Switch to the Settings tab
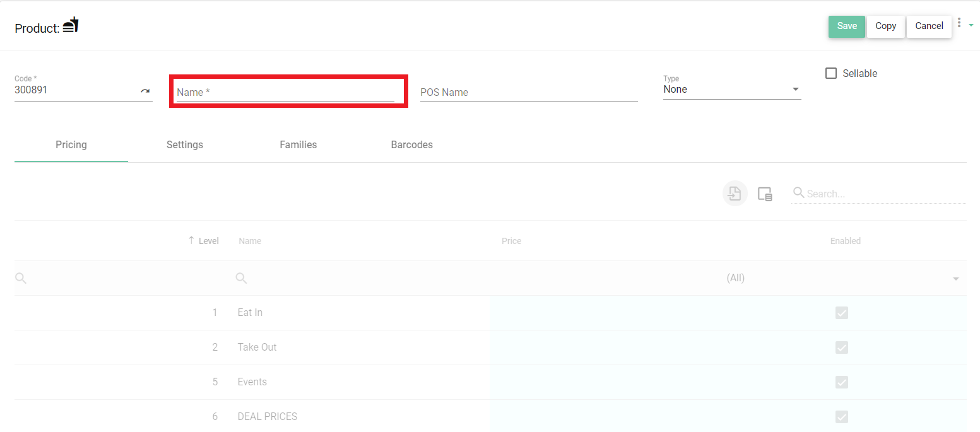 (184, 144)
